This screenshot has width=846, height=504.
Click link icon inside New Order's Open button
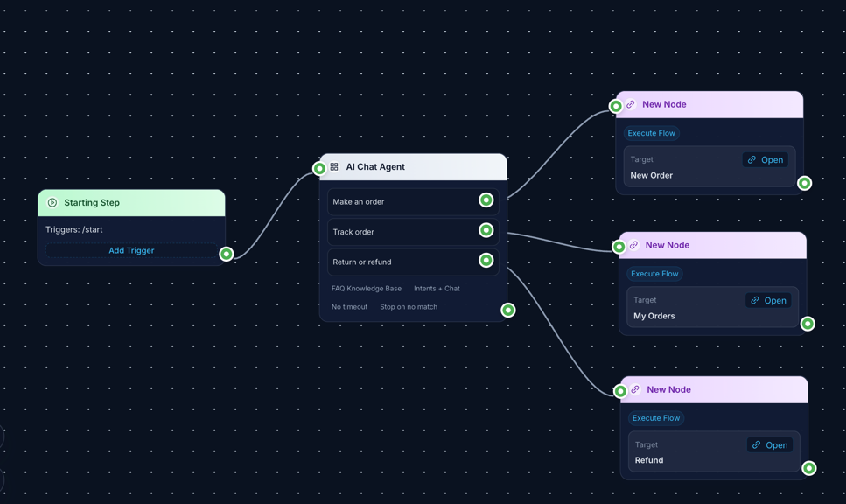752,159
